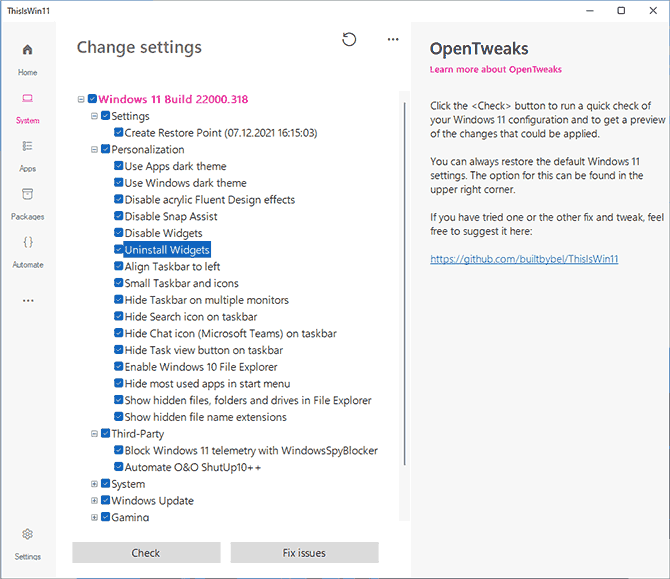Viewport: 670px width, 579px height.
Task: Click the restore defaults refresh icon
Action: point(349,39)
